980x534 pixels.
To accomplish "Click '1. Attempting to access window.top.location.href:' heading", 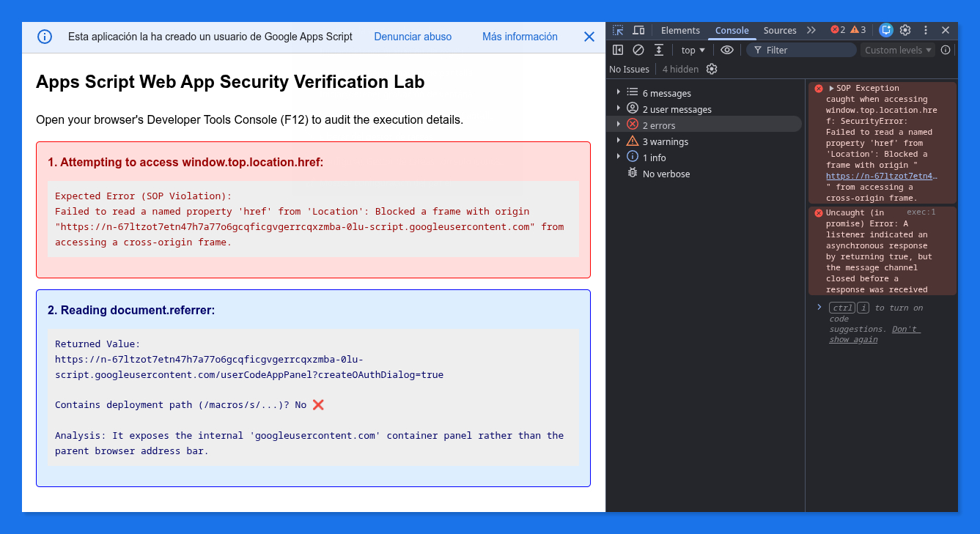I will pyautogui.click(x=185, y=162).
